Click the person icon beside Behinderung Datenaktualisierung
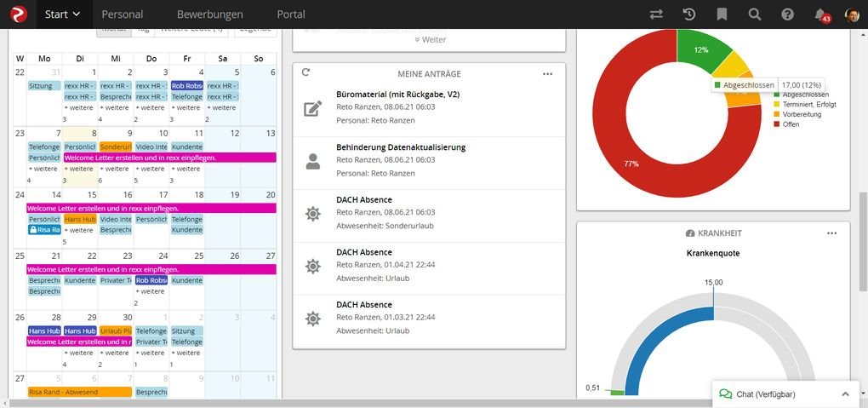 (x=313, y=161)
